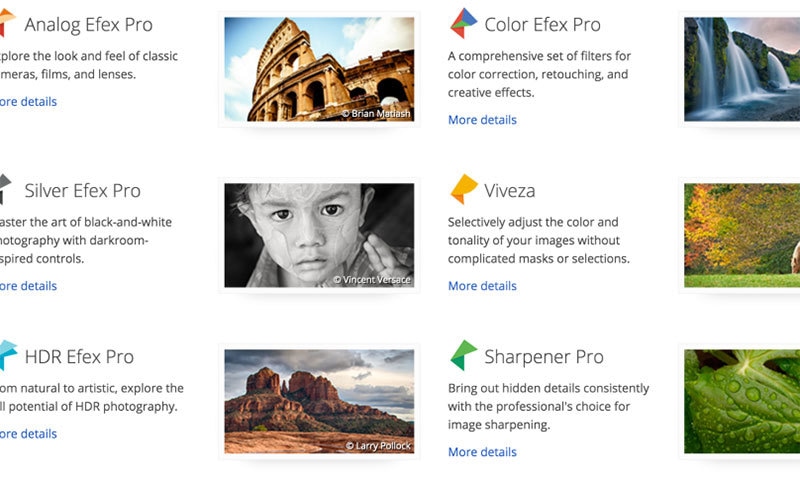The width and height of the screenshot is (800, 480).
Task: Click the green leaf droplets thumbnail
Action: tap(742, 401)
